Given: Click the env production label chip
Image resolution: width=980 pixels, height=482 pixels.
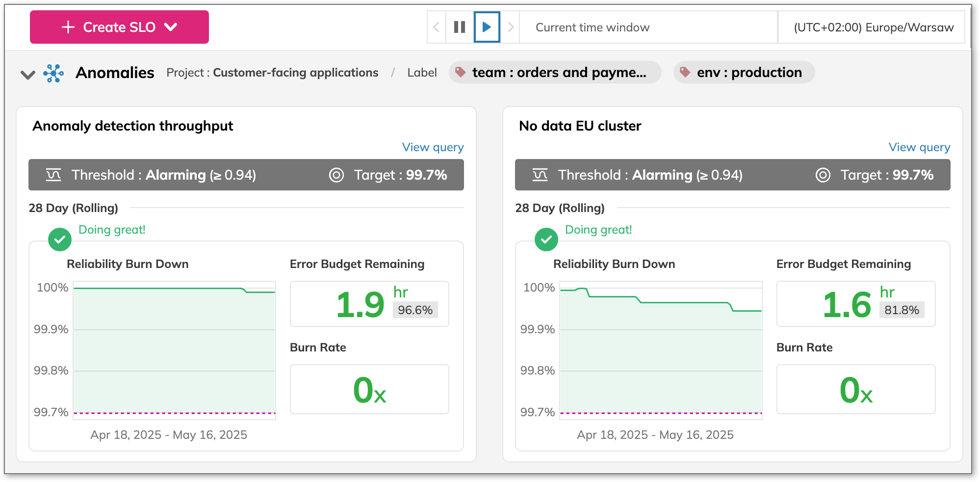Looking at the screenshot, I should click(744, 72).
